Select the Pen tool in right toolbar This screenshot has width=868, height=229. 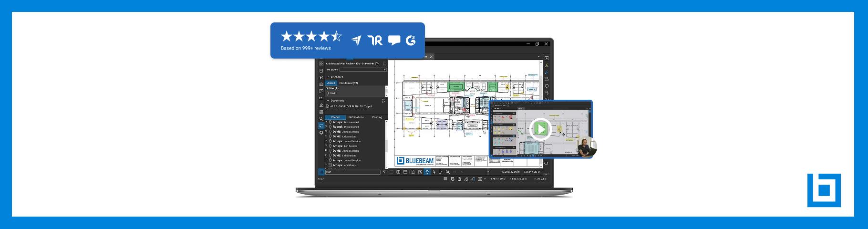tap(547, 72)
